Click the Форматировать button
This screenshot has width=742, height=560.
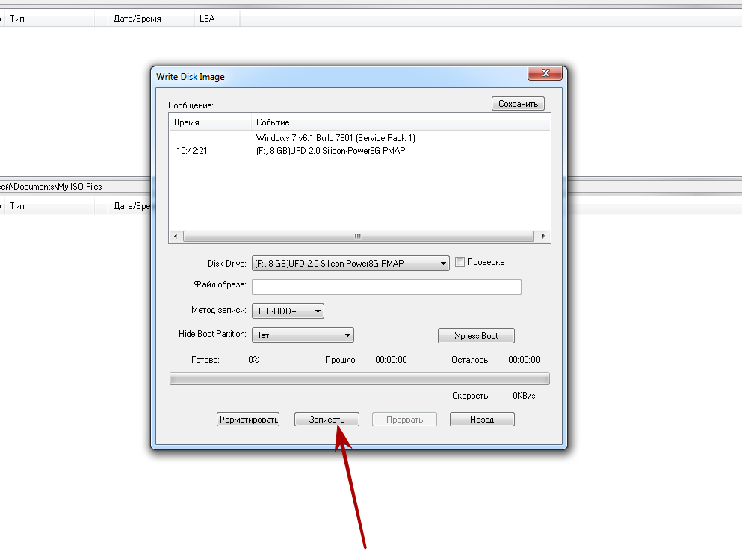coord(248,420)
